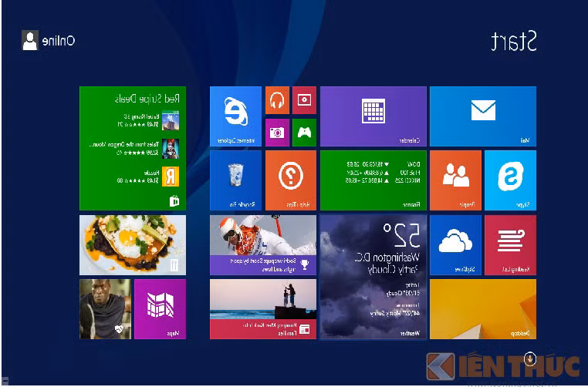The width and height of the screenshot is (588, 387).
Task: Open the Music headphones tile
Action: pyautogui.click(x=277, y=99)
